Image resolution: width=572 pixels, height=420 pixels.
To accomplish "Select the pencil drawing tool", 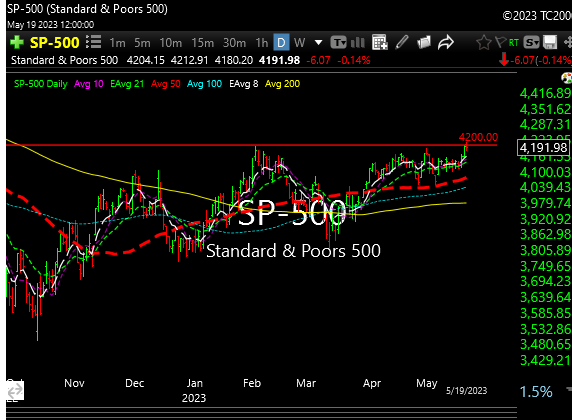I will 402,42.
